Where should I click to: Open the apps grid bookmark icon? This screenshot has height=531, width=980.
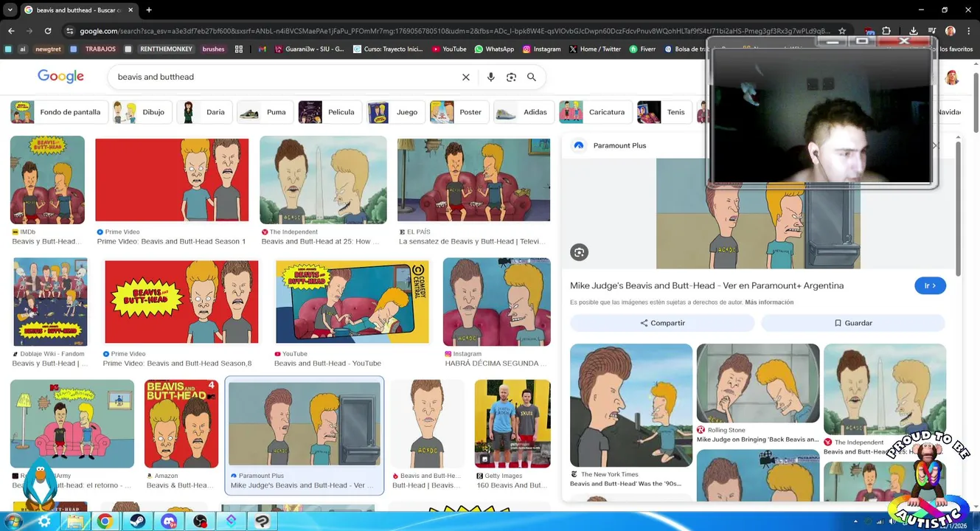coord(239,49)
